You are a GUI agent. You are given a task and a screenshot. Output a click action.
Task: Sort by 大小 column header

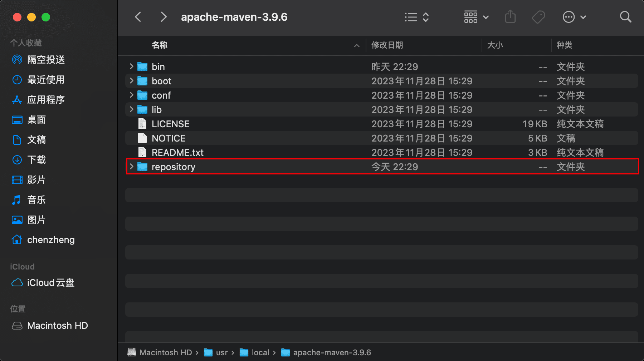click(x=495, y=45)
